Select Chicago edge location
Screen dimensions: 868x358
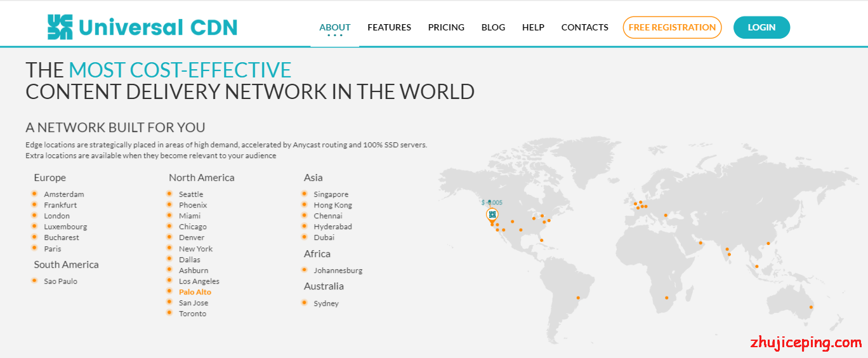tap(193, 227)
